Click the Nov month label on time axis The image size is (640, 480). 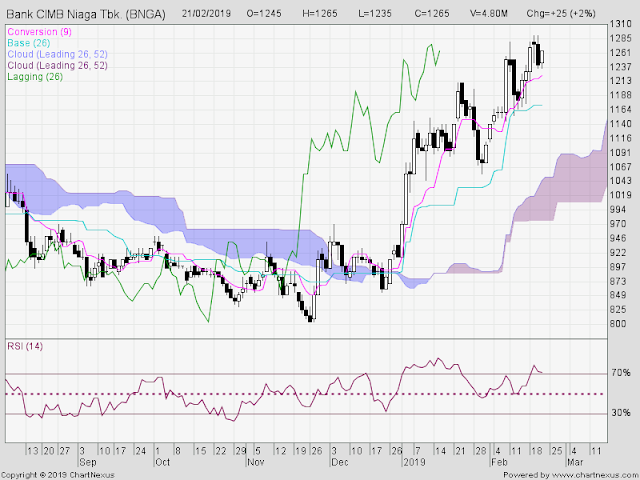pos(256,462)
